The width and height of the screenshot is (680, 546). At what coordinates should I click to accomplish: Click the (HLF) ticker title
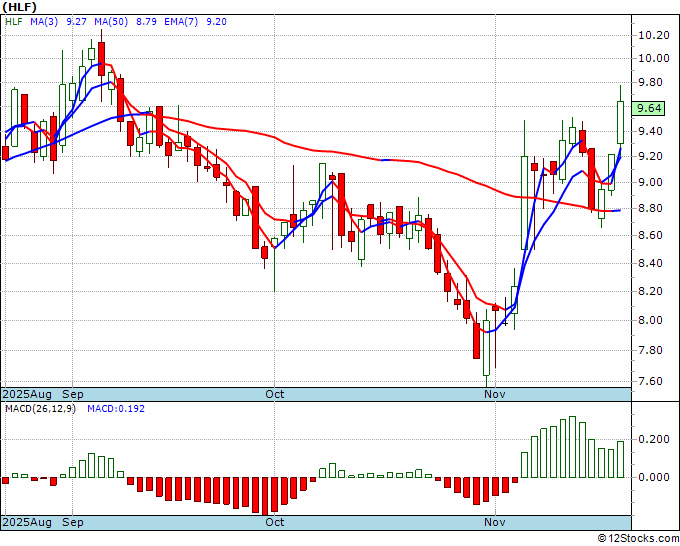pos(20,7)
